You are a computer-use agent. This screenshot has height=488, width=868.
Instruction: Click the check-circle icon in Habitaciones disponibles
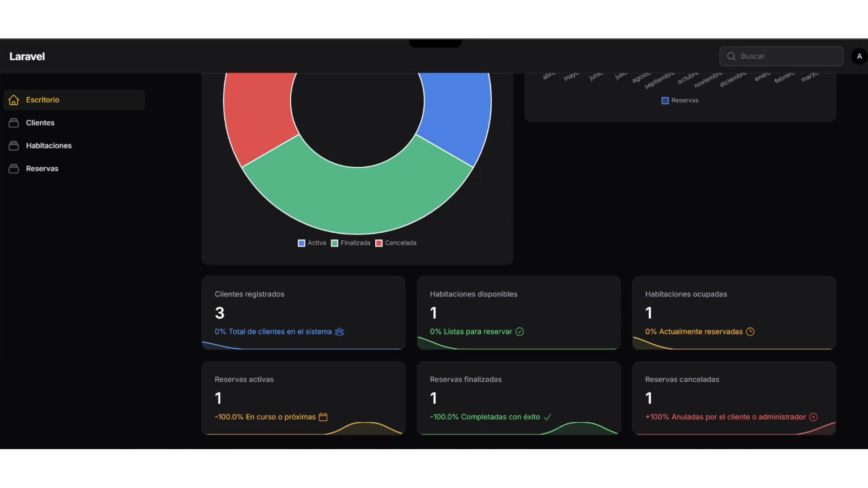pyautogui.click(x=519, y=332)
